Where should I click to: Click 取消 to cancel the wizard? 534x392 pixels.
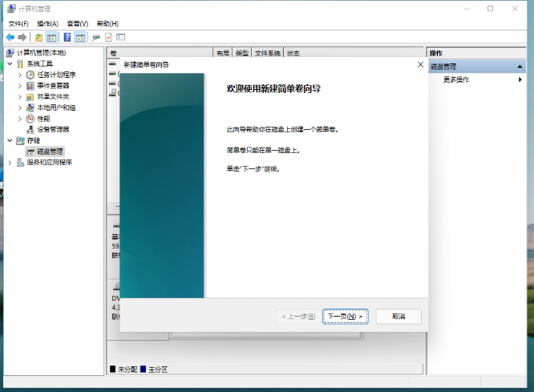click(398, 317)
